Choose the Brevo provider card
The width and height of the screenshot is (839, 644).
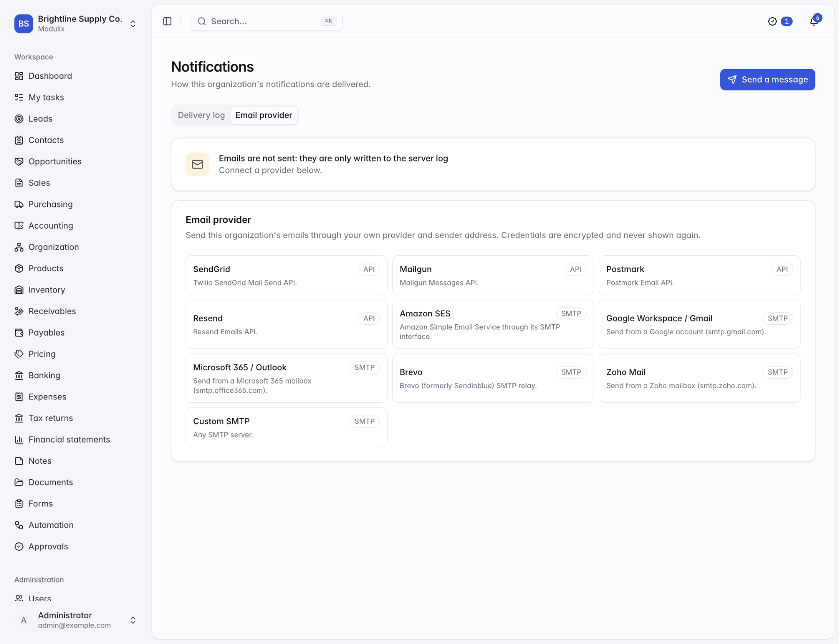[x=493, y=378]
